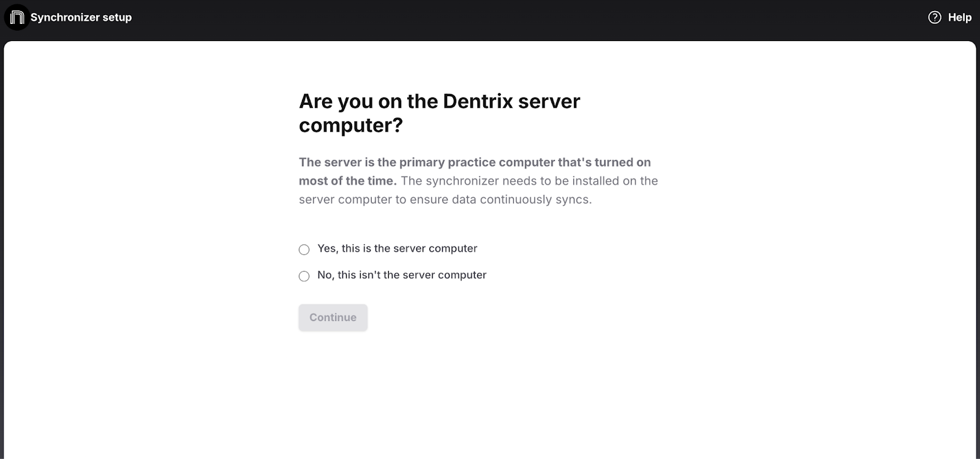
Task: Click the "Synchronizer setup" header title
Action: (81, 17)
